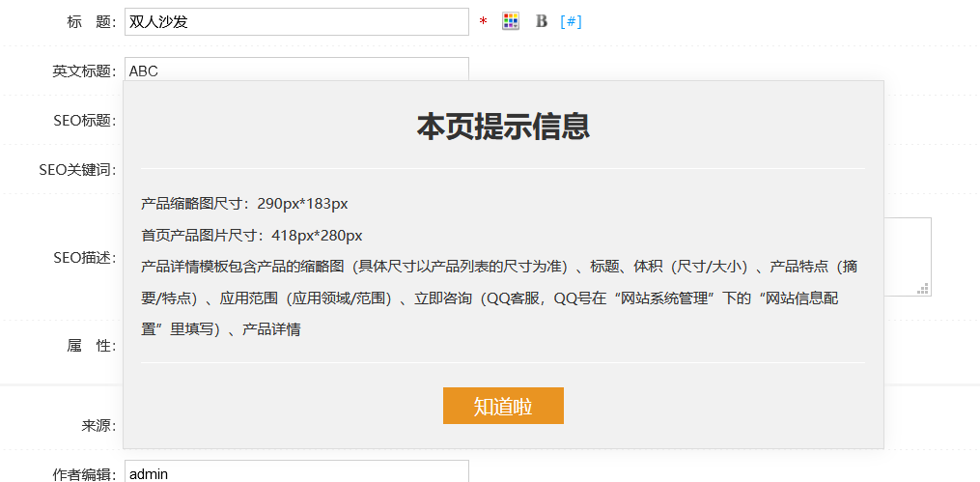This screenshot has height=482, width=980.
Task: Dismiss the dialog with the 知道啦 button
Action: pyautogui.click(x=503, y=406)
